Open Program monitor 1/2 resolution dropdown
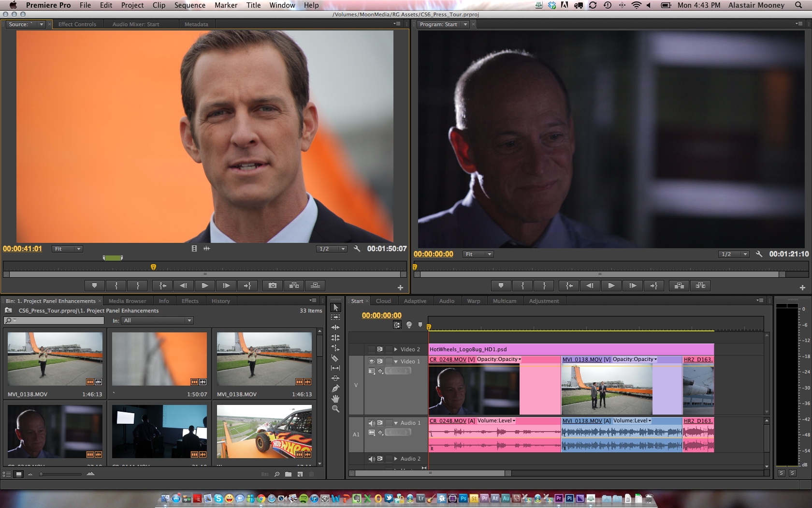 733,254
